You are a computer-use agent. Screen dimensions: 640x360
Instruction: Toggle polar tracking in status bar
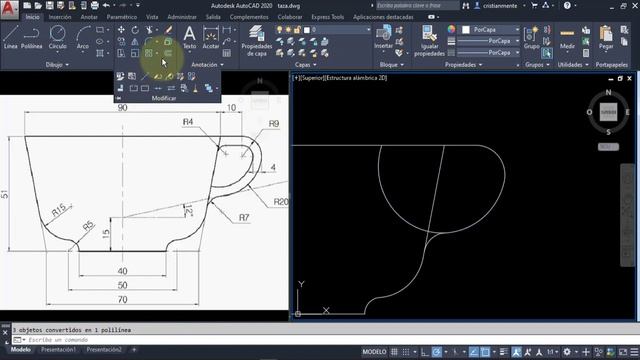(x=436, y=352)
